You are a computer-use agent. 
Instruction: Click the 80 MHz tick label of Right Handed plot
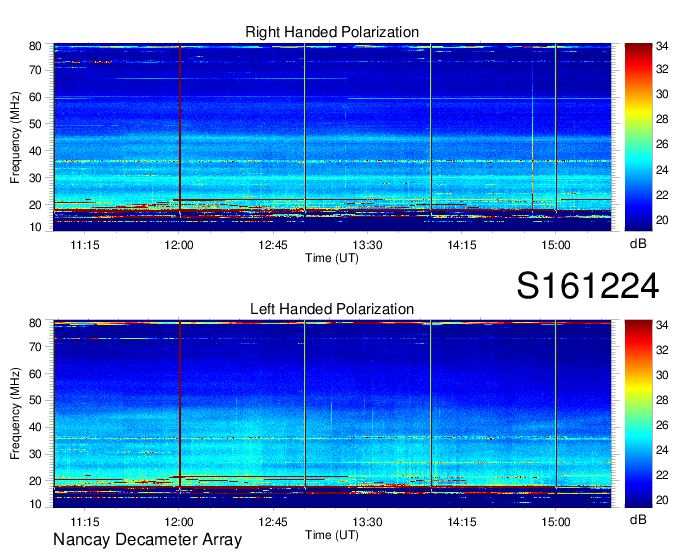[35, 46]
